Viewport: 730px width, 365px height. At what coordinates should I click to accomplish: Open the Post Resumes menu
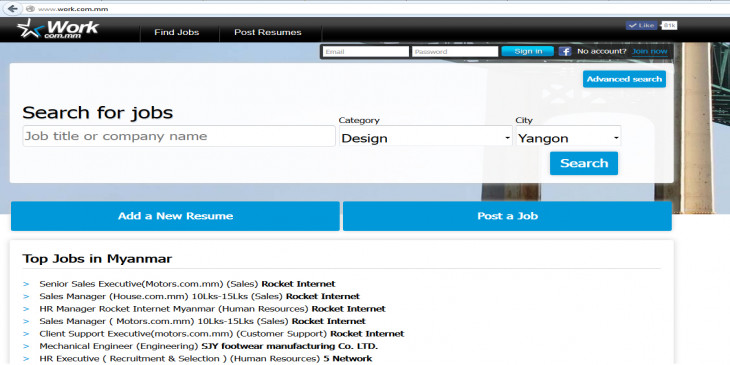point(268,32)
